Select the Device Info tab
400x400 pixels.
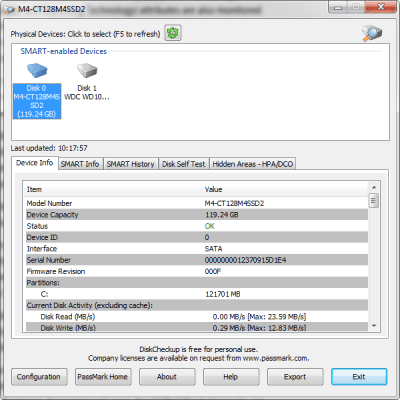pos(35,163)
